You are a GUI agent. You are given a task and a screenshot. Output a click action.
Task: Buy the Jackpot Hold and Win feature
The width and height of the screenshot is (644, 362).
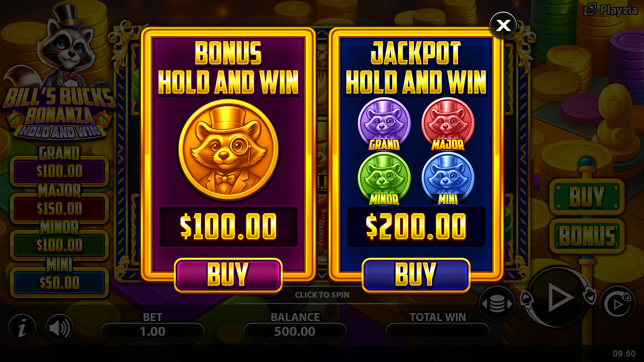416,275
